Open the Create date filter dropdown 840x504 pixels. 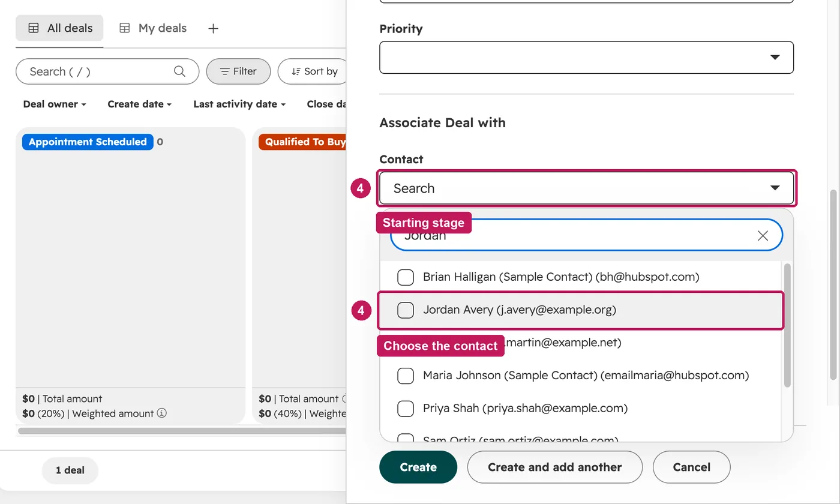tap(140, 104)
